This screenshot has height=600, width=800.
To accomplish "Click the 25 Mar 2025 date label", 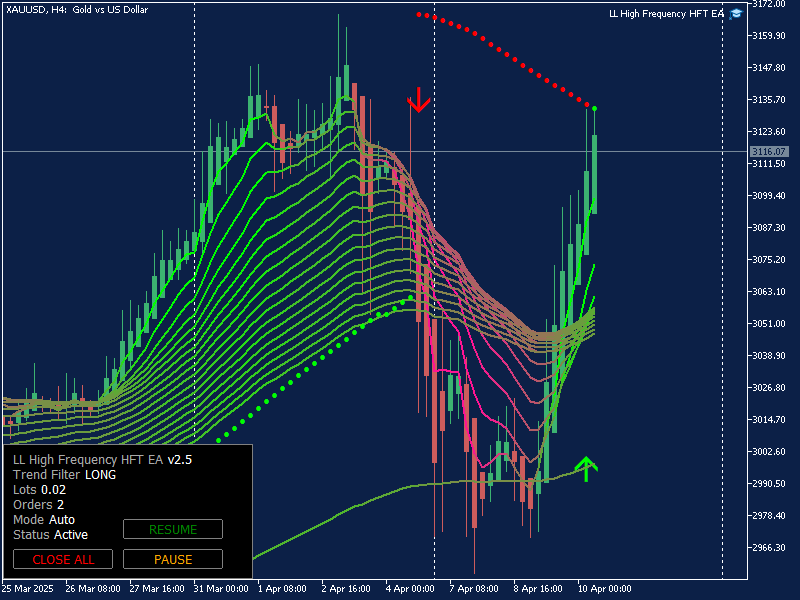I will point(28,589).
